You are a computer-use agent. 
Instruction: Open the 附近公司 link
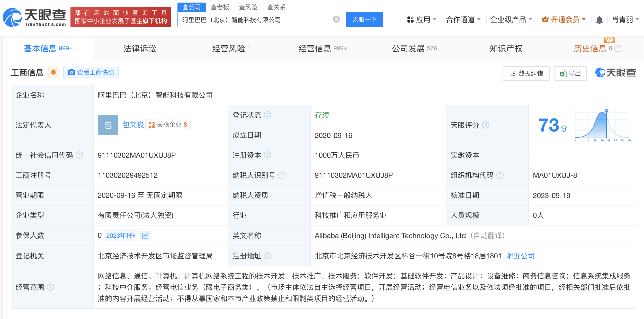520,256
